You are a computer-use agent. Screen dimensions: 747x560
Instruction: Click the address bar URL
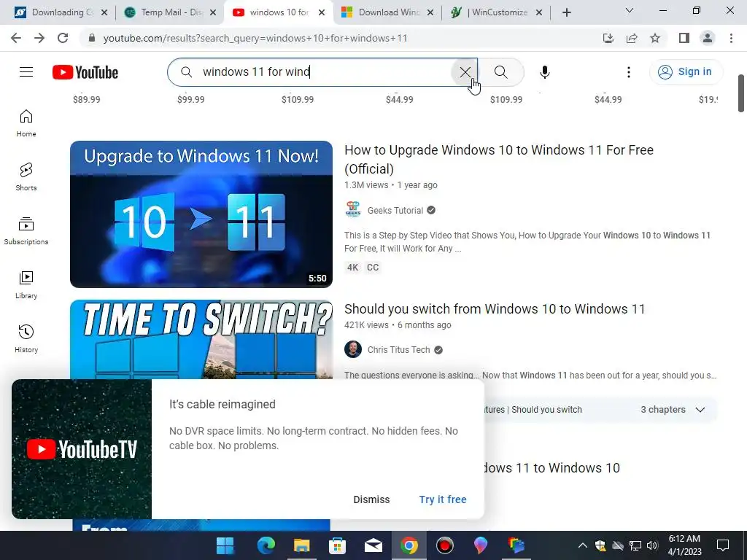(255, 38)
